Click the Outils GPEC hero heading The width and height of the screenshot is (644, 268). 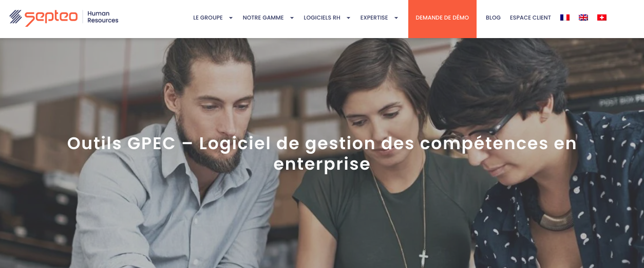(322, 153)
